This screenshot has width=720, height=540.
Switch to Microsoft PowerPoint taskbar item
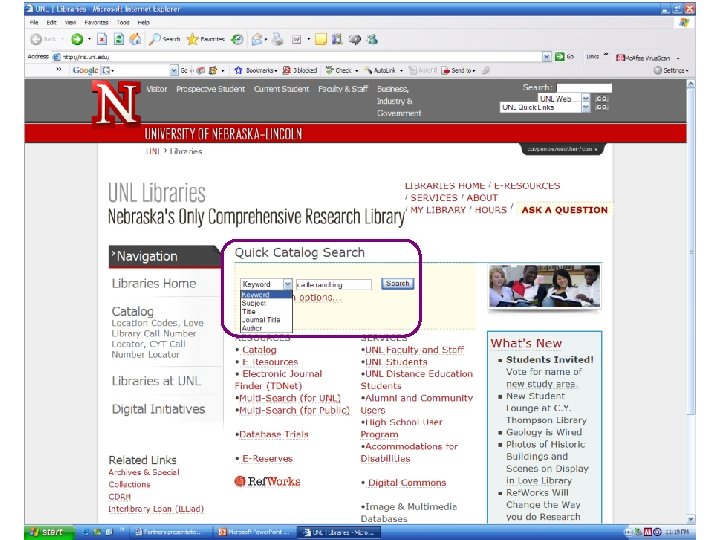tap(254, 532)
